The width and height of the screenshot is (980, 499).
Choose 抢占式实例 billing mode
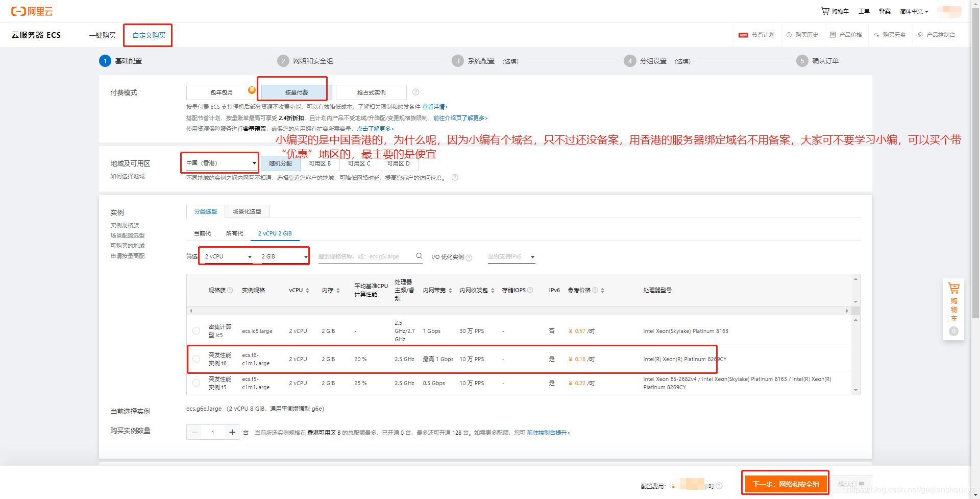click(371, 92)
